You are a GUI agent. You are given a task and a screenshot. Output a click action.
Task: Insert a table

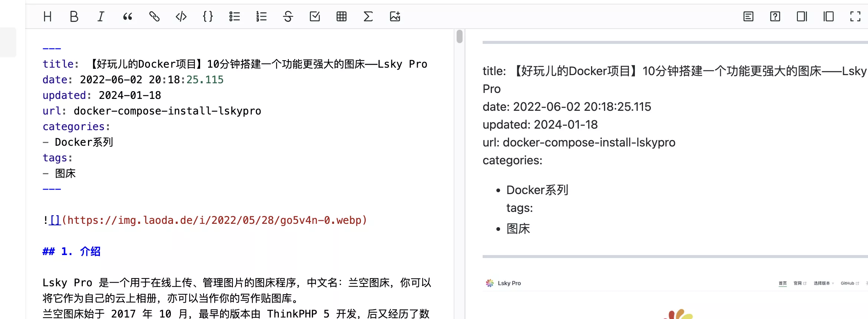tap(342, 16)
